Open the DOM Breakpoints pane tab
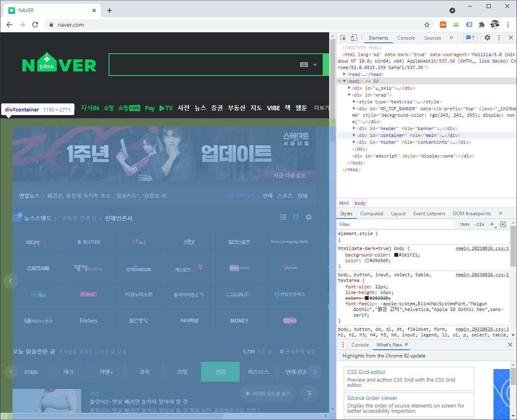Image resolution: width=517 pixels, height=420 pixels. [x=472, y=214]
